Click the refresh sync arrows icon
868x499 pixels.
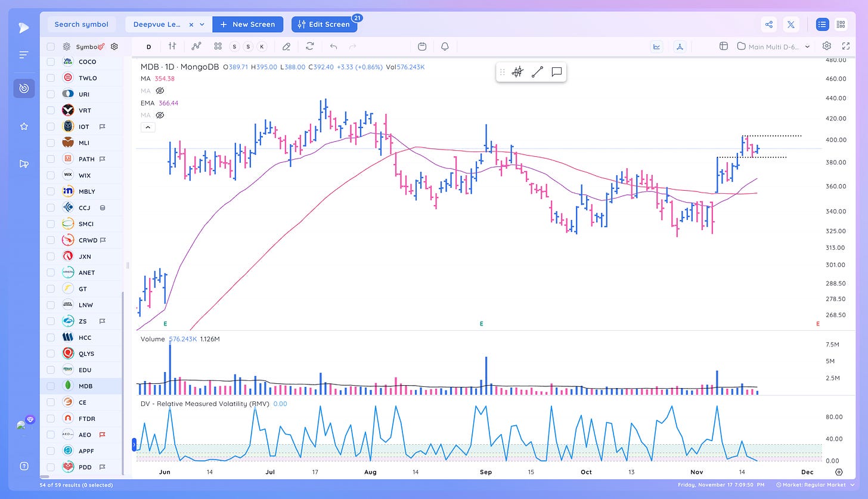[x=310, y=47]
